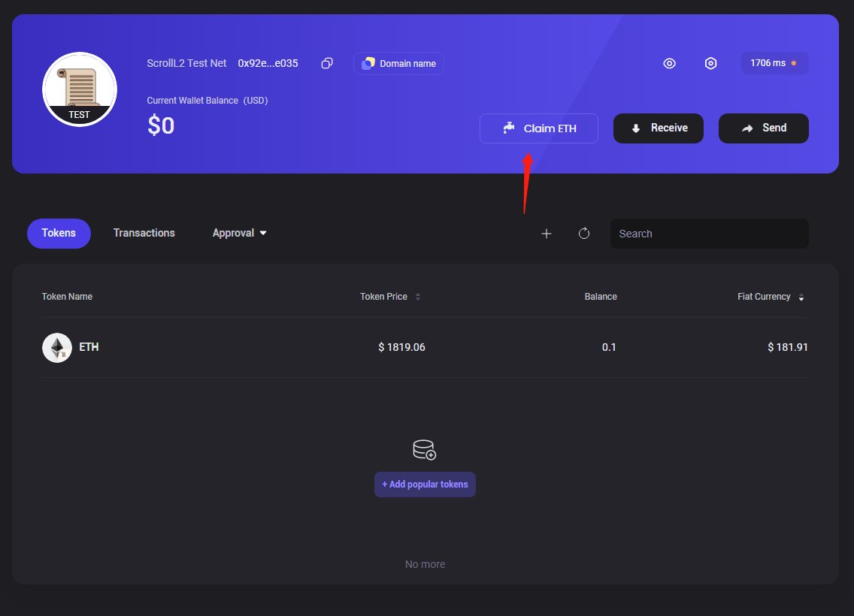Click the $ 181.91 fiat value

tap(788, 347)
